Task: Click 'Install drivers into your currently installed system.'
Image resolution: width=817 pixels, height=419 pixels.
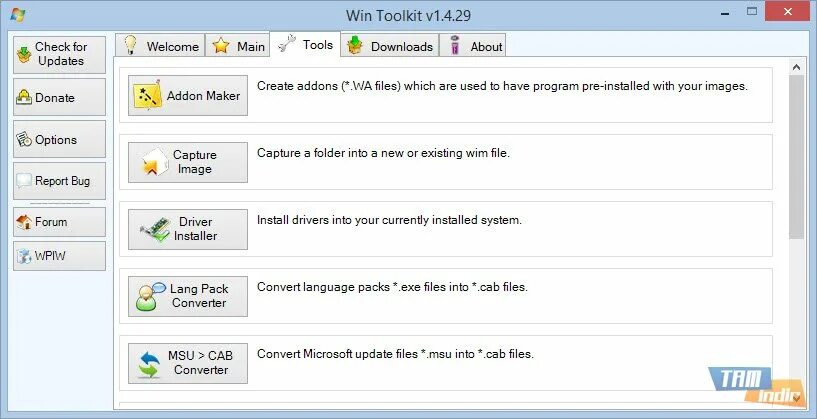Action: pos(389,220)
